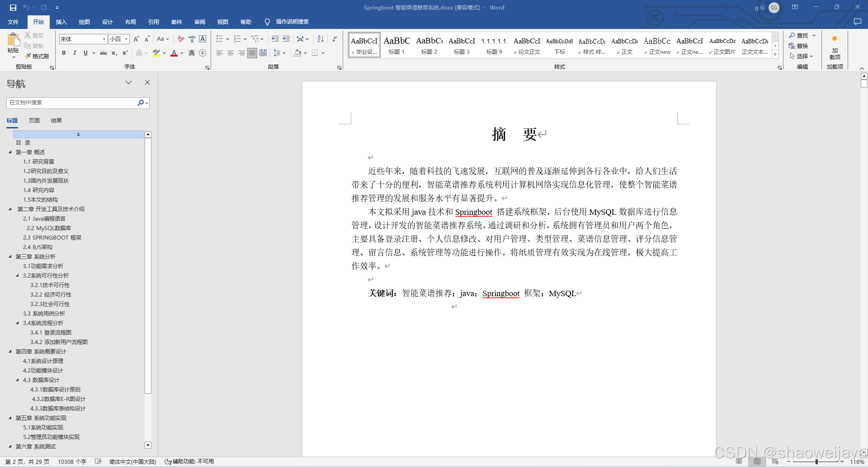868x467 pixels.
Task: Expand the styles gallery More arrow
Action: coord(775,54)
